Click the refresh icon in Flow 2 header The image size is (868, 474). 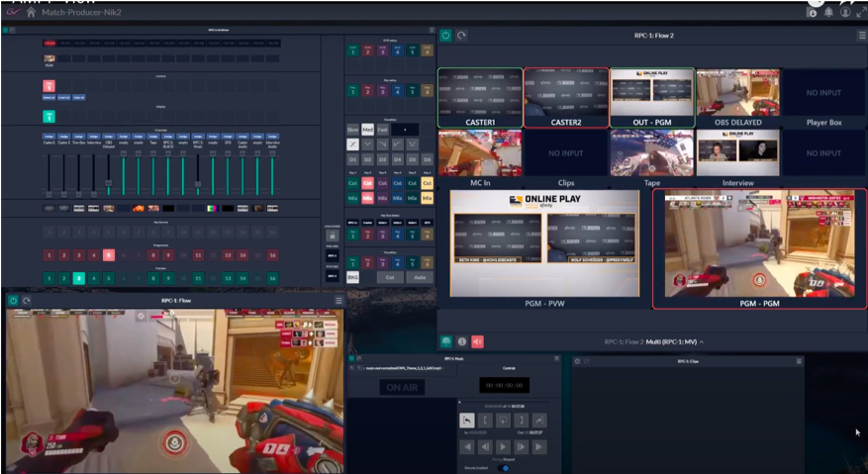(461, 36)
